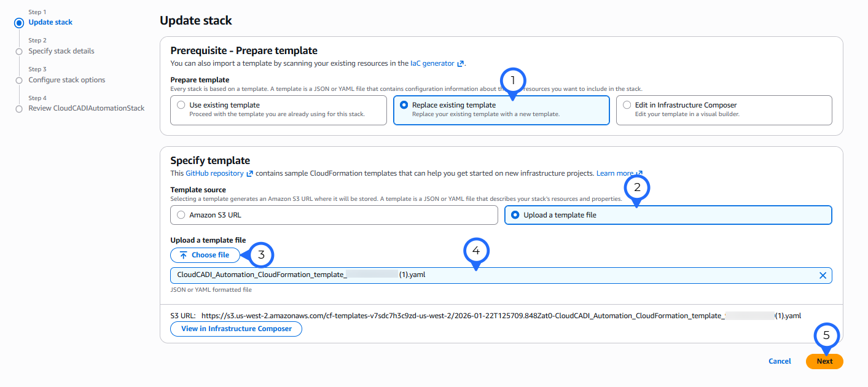Image resolution: width=868 pixels, height=387 pixels.
Task: Click the GitHub repository external link icon
Action: [x=249, y=174]
